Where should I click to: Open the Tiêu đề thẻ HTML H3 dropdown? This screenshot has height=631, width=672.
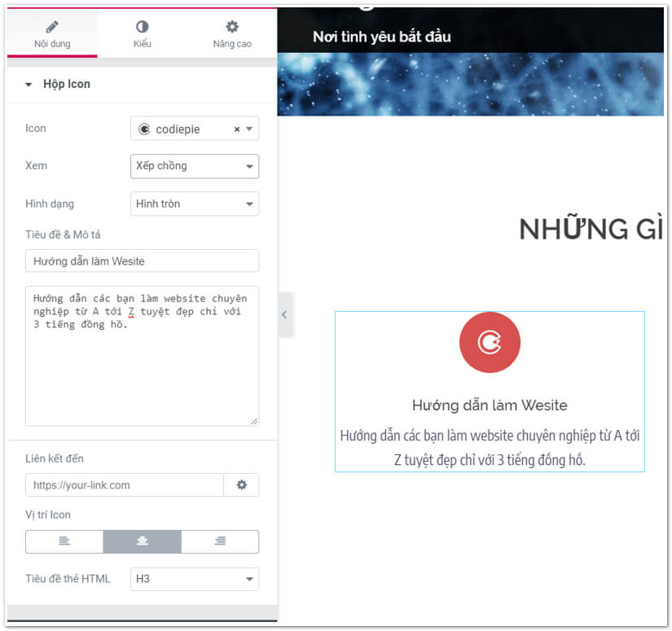pos(195,579)
